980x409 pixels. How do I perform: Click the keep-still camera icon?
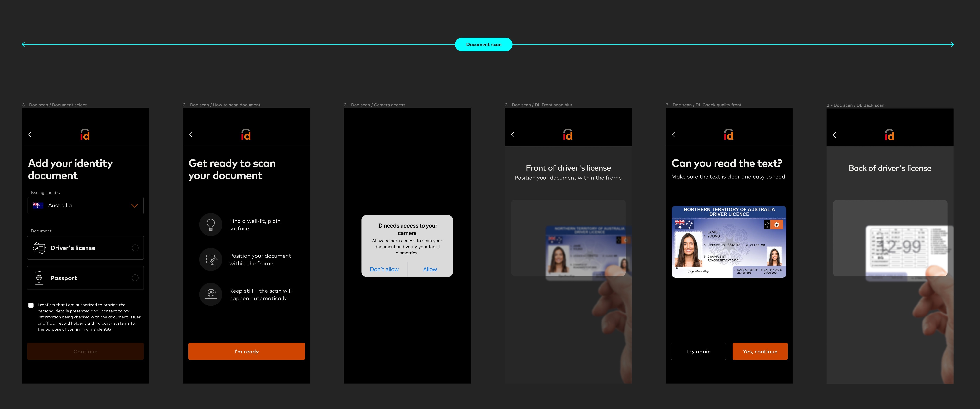[x=210, y=294]
